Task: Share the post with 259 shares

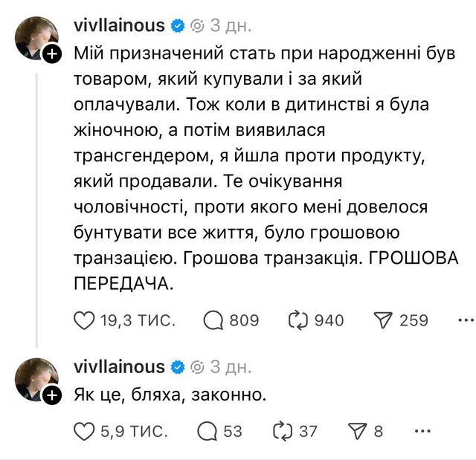Action: tap(383, 320)
